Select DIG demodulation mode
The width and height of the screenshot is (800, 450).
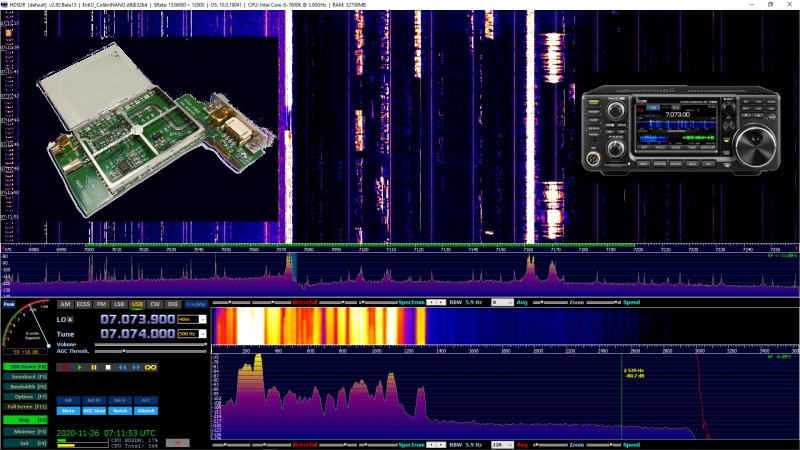[x=173, y=304]
